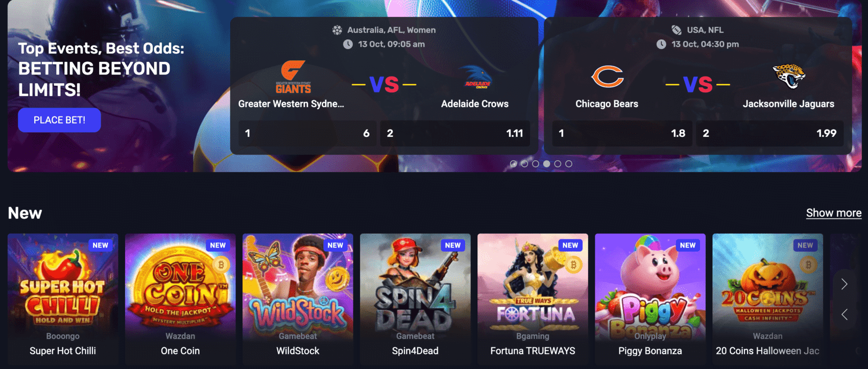Click the PLACE BET! button
Viewport: 868px width, 369px height.
click(59, 120)
